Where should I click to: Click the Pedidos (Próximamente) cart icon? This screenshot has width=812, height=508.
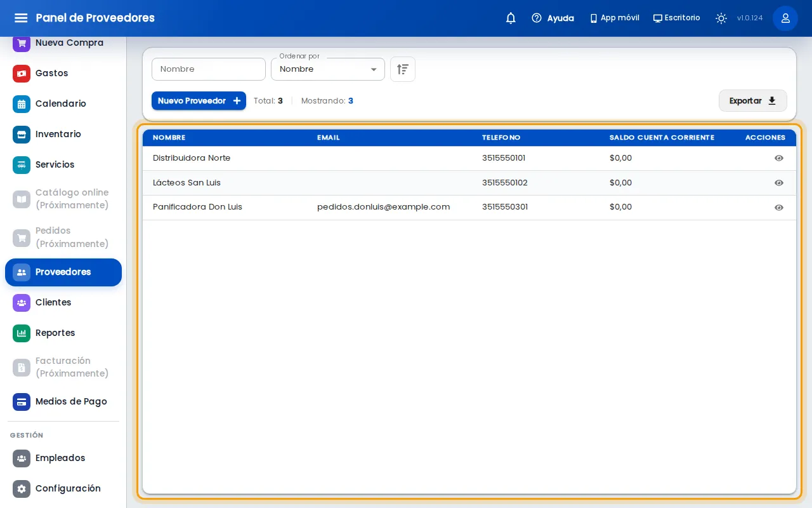(x=22, y=237)
